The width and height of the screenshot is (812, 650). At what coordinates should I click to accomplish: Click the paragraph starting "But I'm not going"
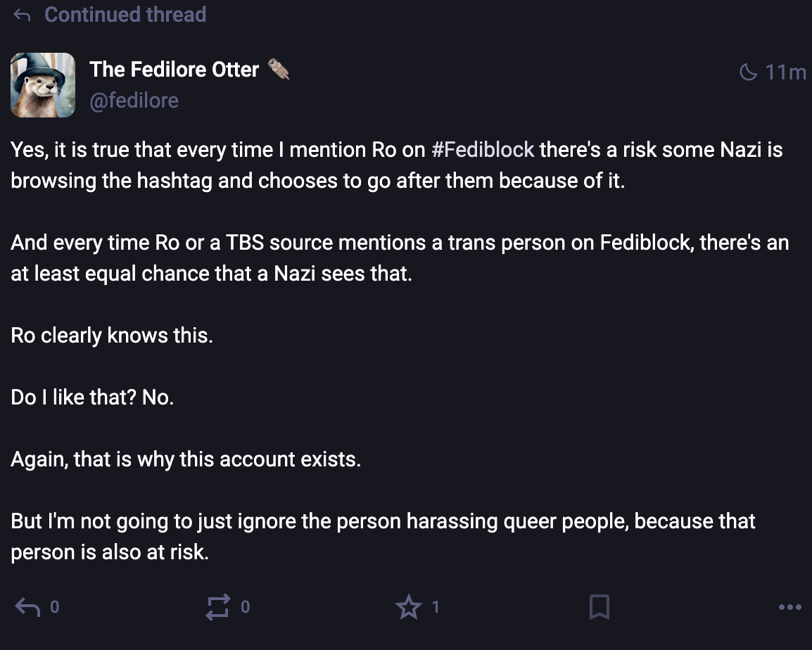[x=383, y=536]
